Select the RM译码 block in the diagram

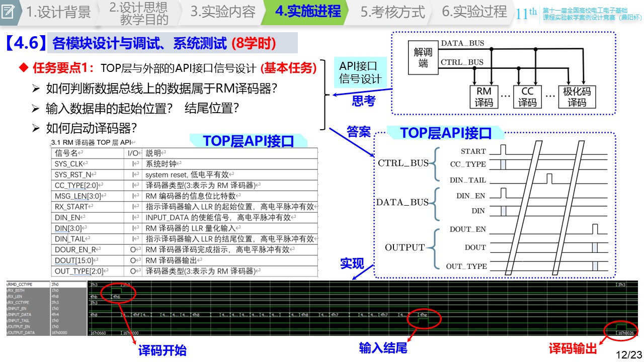tap(484, 97)
